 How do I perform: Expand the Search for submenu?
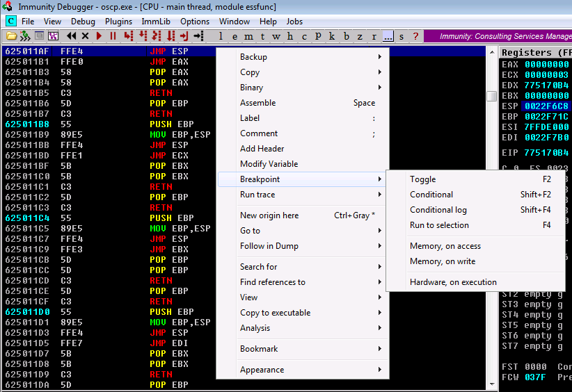tap(303, 267)
